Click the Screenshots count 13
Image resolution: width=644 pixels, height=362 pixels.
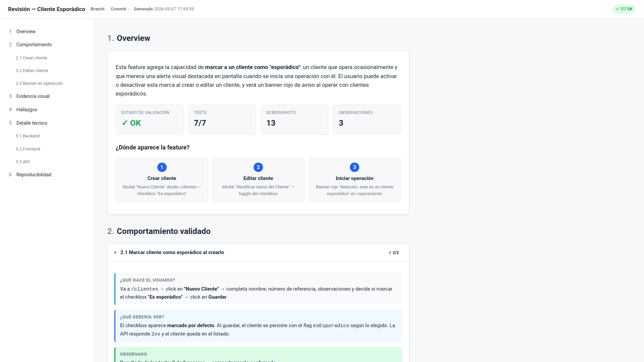pyautogui.click(x=271, y=123)
